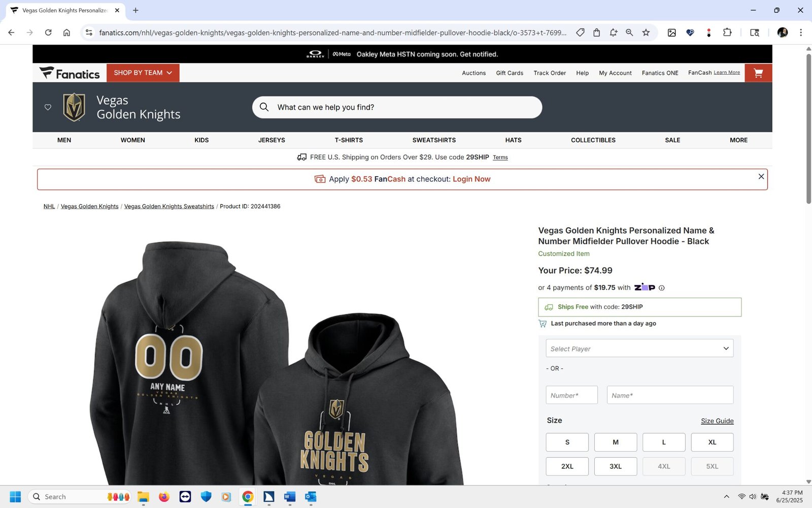Click the Number input field
Screen dimensions: 812x508
click(572, 395)
